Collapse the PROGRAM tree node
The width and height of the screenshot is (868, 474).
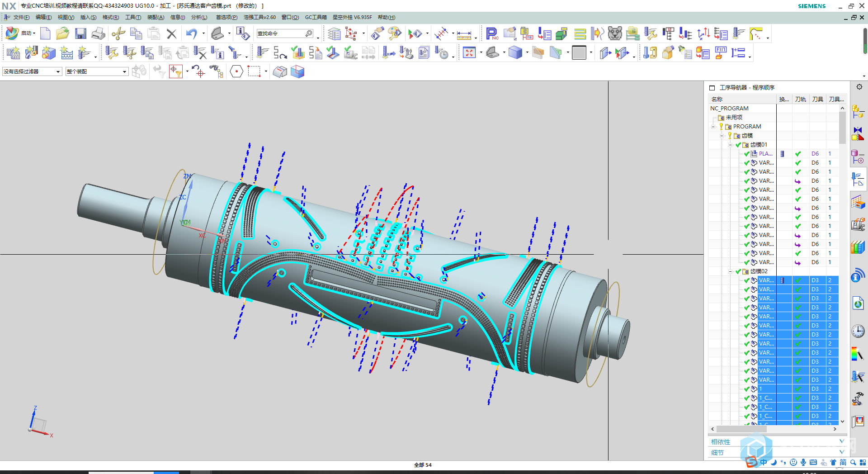pos(713,127)
